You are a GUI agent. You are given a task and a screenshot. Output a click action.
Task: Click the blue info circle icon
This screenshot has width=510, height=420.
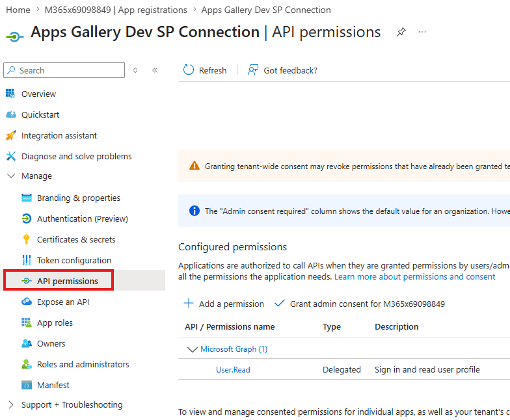(194, 211)
